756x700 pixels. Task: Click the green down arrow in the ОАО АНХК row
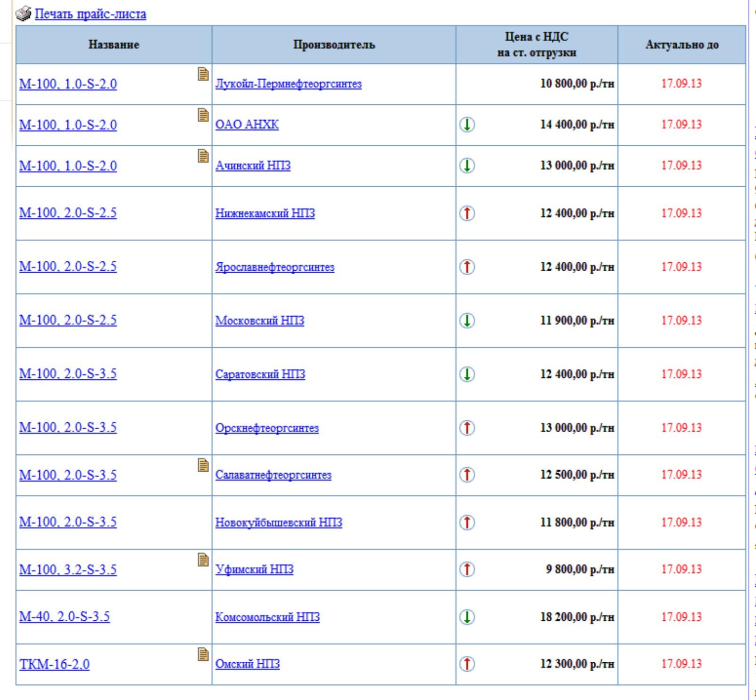click(x=467, y=125)
